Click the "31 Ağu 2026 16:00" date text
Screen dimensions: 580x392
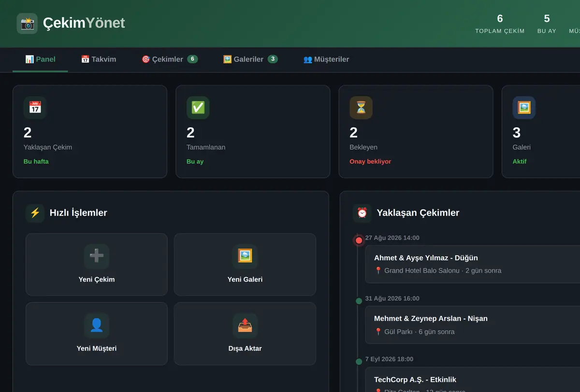pos(392,298)
